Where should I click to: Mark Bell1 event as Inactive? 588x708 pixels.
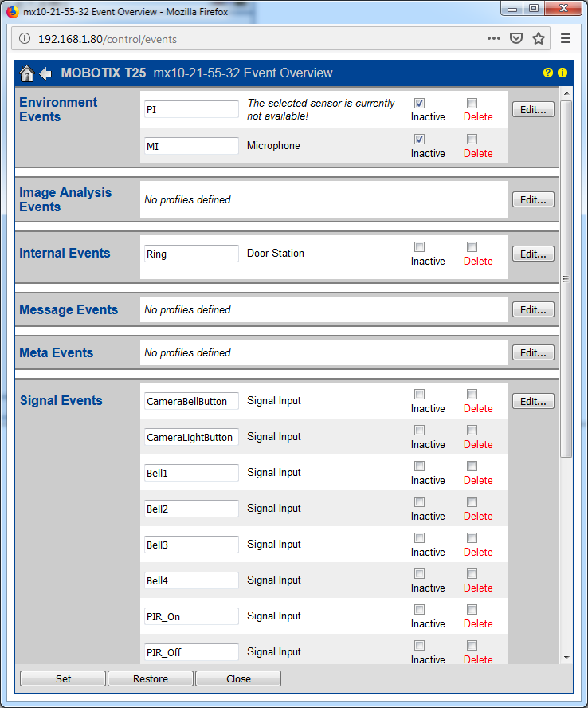tap(419, 466)
